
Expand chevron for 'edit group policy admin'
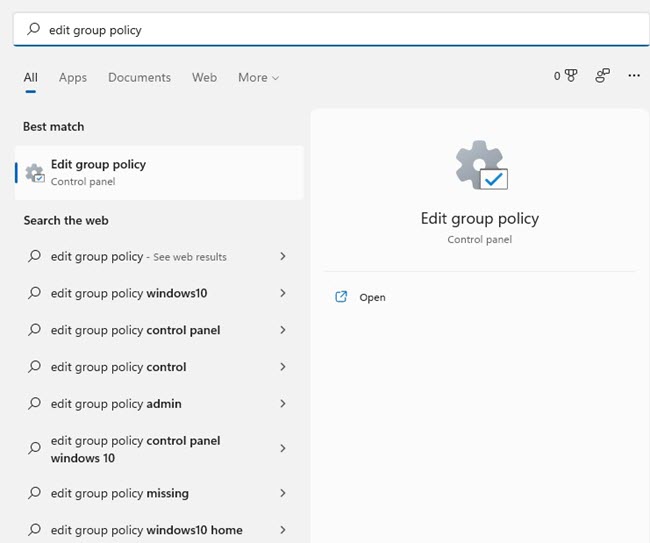click(283, 404)
